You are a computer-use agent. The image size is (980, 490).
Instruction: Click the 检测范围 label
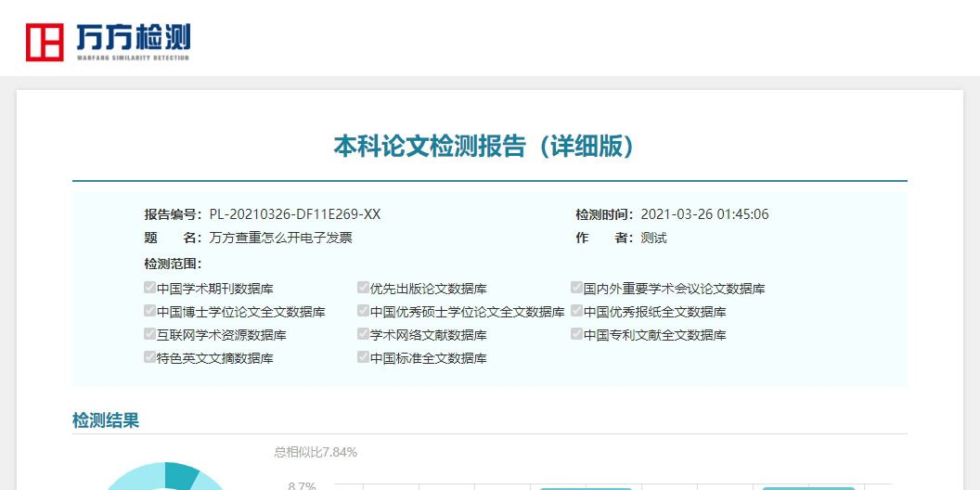coord(174,264)
